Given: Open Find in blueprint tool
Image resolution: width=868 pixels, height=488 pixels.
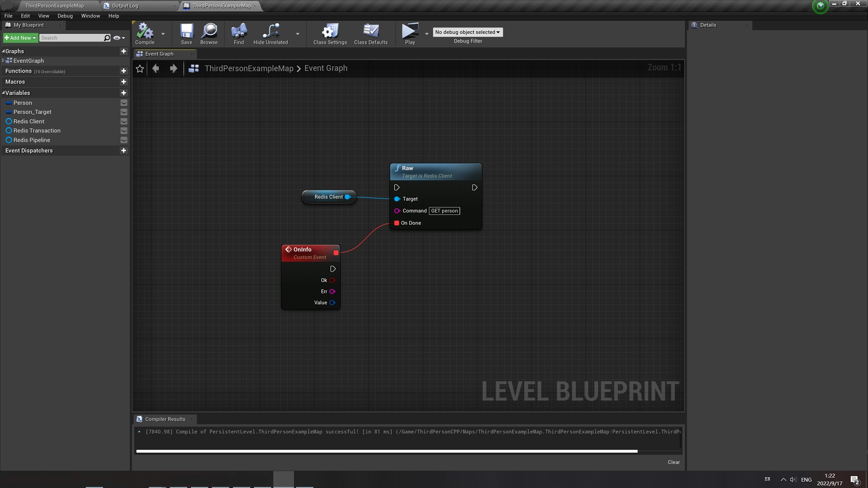Looking at the screenshot, I should point(239,31).
